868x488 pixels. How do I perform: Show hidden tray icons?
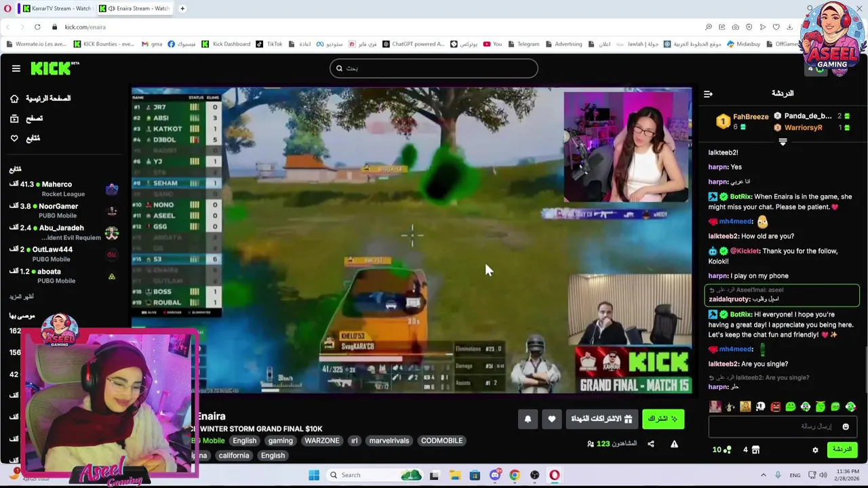tap(763, 475)
